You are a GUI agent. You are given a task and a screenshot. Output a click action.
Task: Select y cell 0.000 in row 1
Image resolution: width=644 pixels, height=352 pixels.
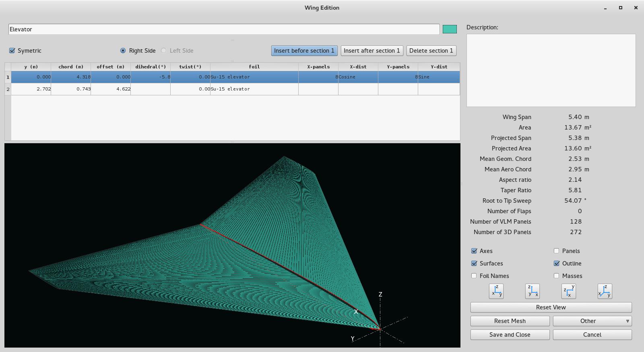(x=31, y=77)
